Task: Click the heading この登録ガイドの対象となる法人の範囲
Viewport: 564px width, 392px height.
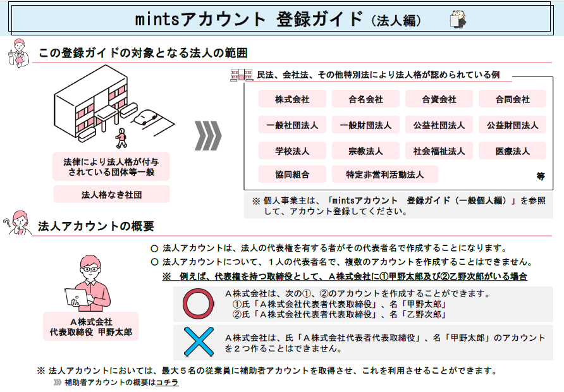Action: [x=143, y=53]
